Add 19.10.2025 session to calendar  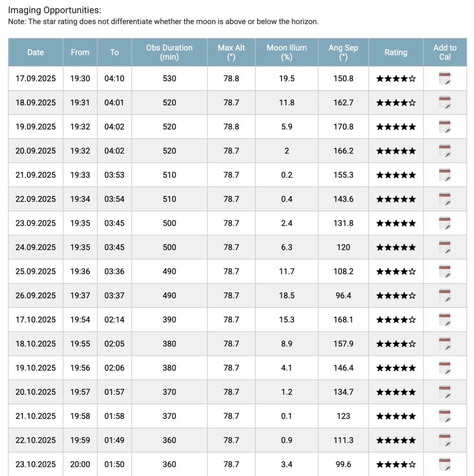point(445,368)
